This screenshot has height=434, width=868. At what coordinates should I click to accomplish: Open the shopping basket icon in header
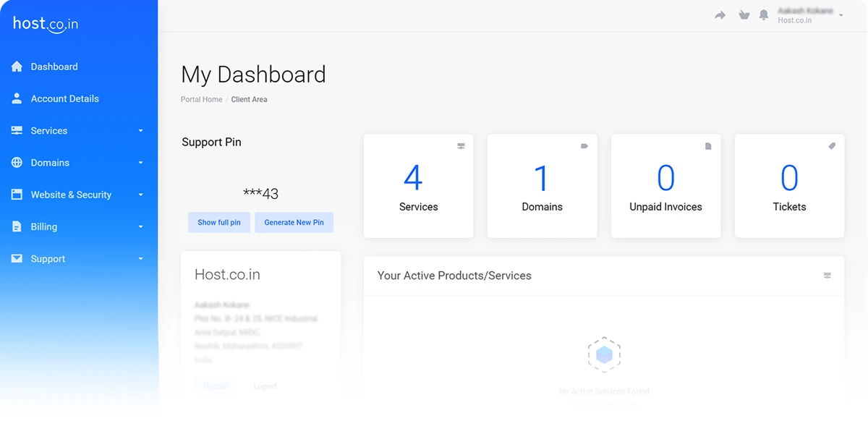point(744,15)
